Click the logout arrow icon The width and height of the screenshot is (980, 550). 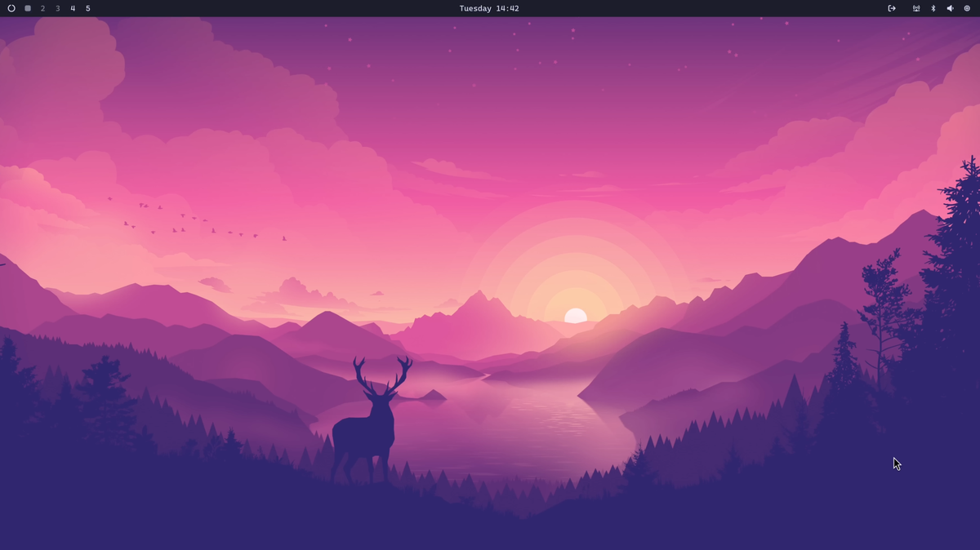[x=892, y=8]
